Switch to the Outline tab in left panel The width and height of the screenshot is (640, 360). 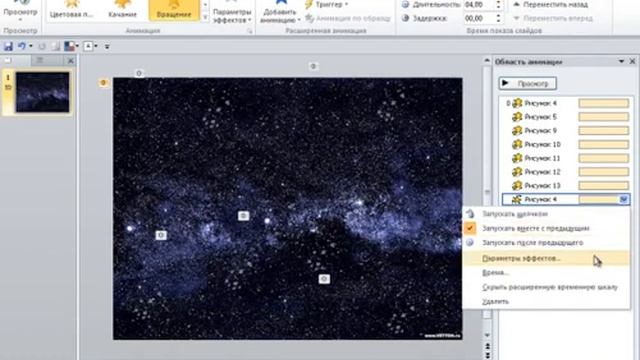40,60
